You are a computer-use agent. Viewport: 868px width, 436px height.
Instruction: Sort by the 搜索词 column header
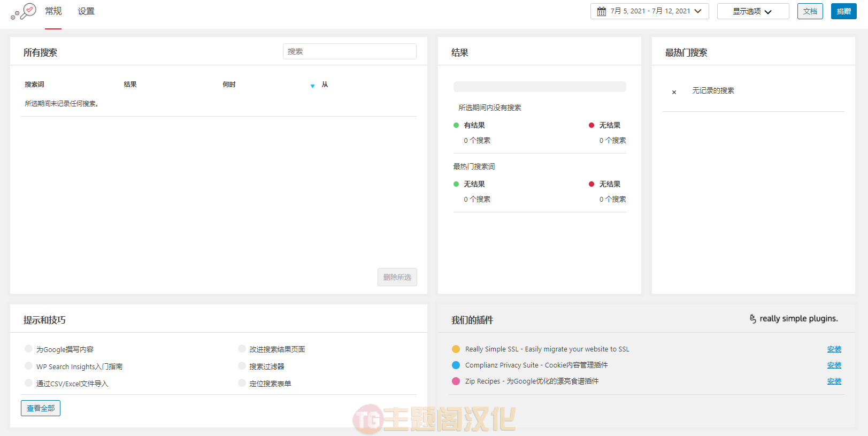34,85
